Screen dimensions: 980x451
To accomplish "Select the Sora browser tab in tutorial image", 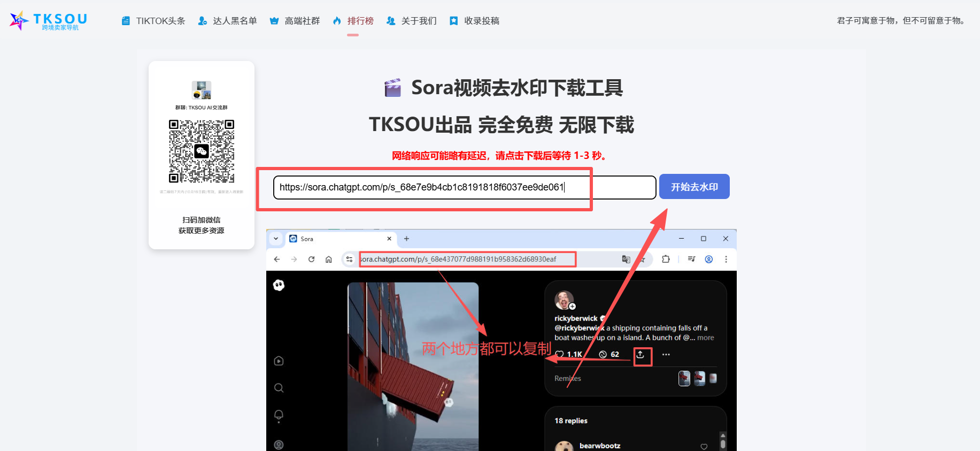I will click(339, 239).
